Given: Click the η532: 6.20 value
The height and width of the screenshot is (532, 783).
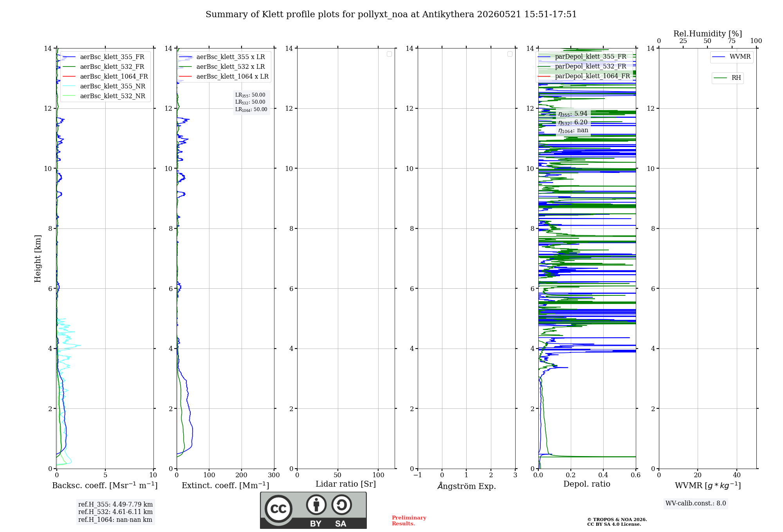Looking at the screenshot, I should point(573,122).
